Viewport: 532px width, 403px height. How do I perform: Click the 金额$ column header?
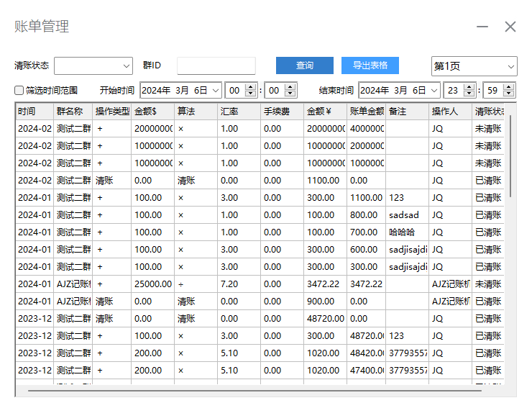point(152,112)
